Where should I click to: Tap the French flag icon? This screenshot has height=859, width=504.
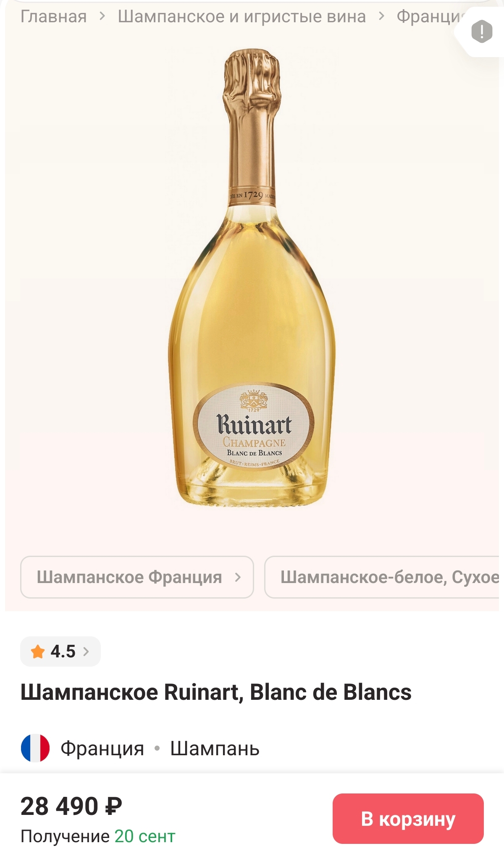click(35, 748)
